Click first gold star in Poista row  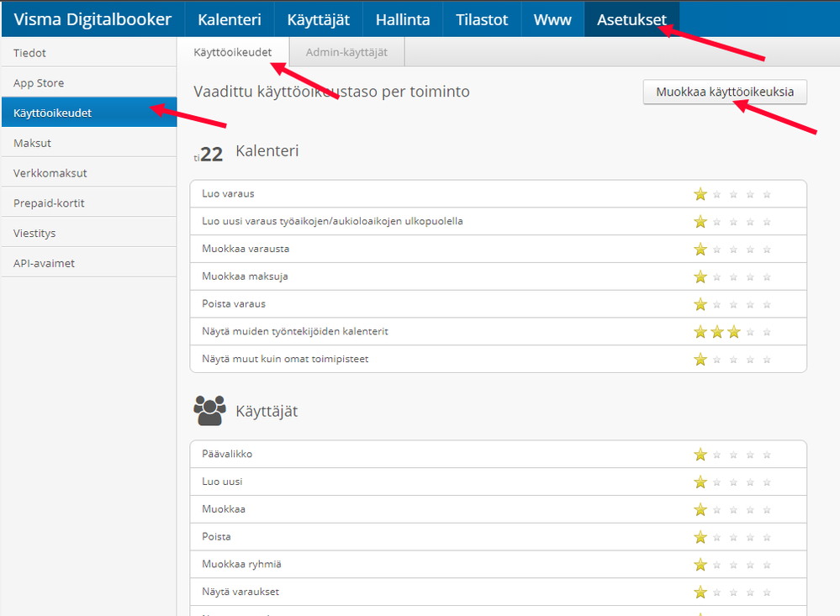[700, 537]
